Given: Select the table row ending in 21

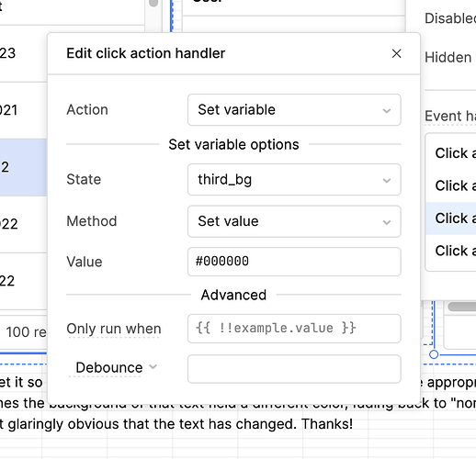Looking at the screenshot, I should click(x=24, y=110).
